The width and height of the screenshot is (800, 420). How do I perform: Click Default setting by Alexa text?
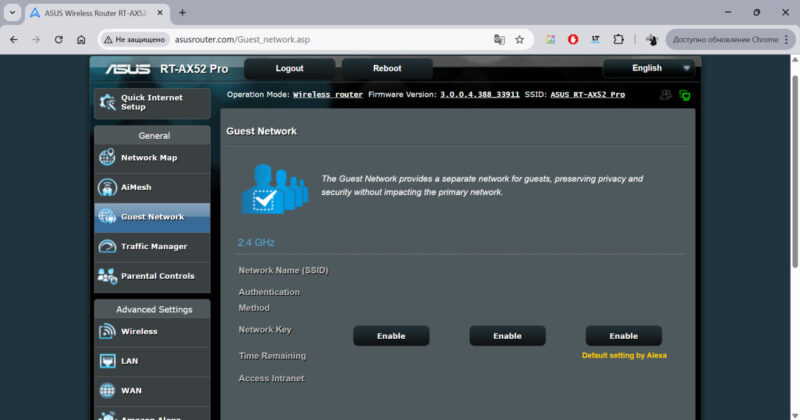click(x=624, y=355)
